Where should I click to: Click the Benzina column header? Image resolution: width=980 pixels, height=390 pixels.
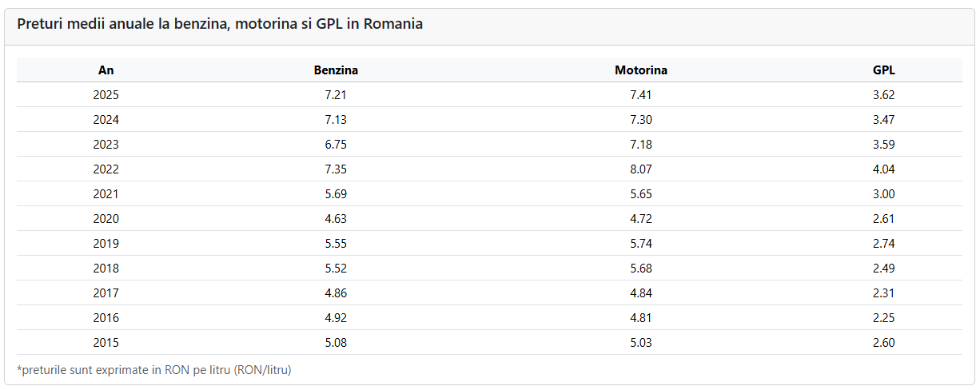(x=336, y=70)
